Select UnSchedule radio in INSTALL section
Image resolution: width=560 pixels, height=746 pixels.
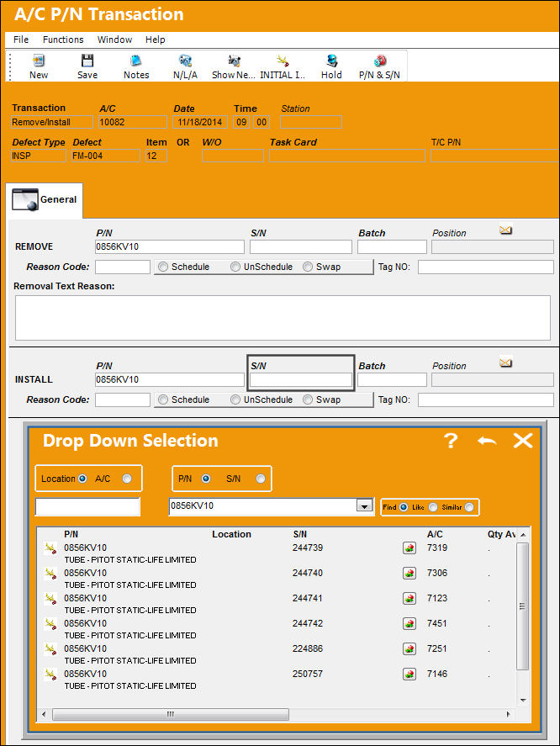coord(235,399)
